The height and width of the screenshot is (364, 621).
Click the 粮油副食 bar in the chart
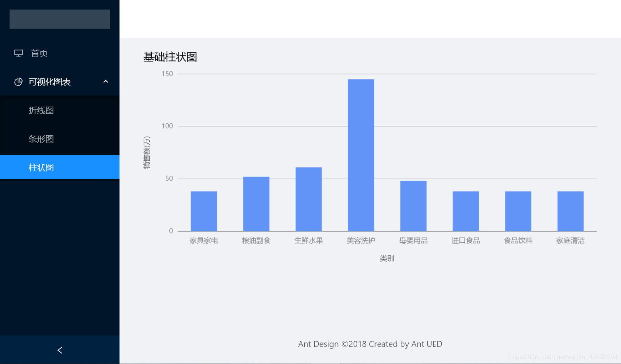point(256,204)
